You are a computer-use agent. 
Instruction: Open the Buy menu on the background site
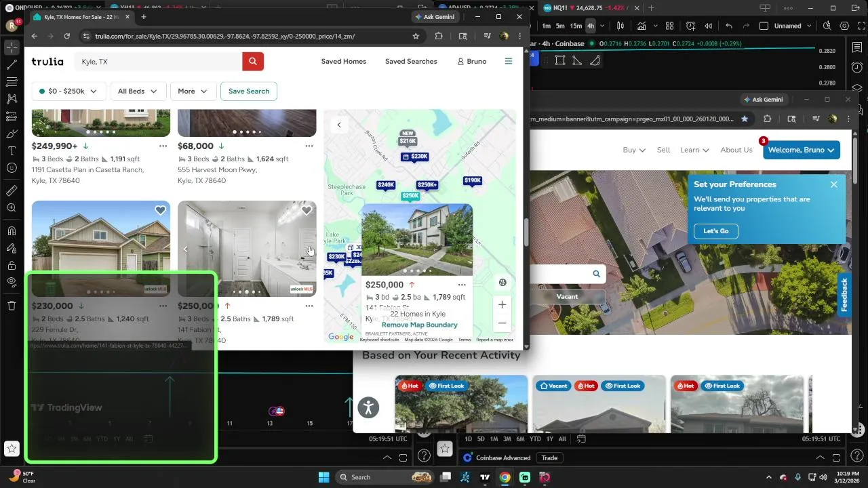pos(634,150)
